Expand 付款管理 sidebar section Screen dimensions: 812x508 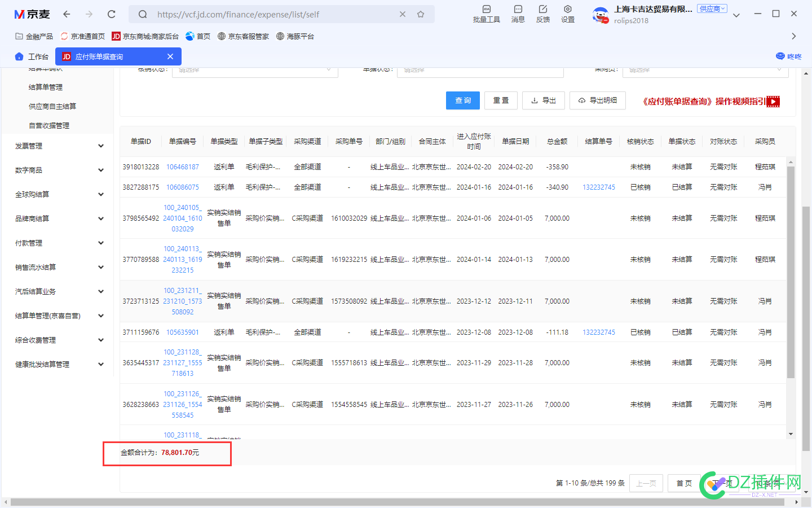[x=59, y=243]
